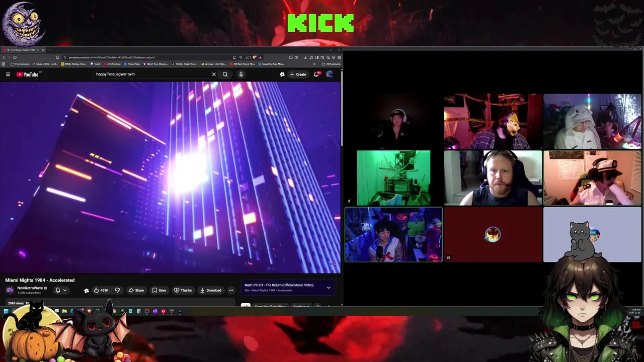This screenshot has width=644, height=362.
Task: Advance the filter chips with right arrow
Action: 329,305
